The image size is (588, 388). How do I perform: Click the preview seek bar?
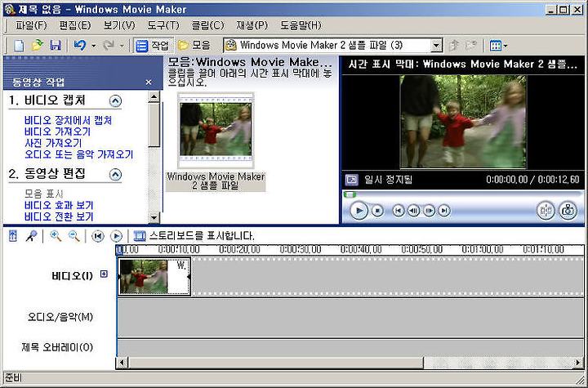click(x=463, y=194)
